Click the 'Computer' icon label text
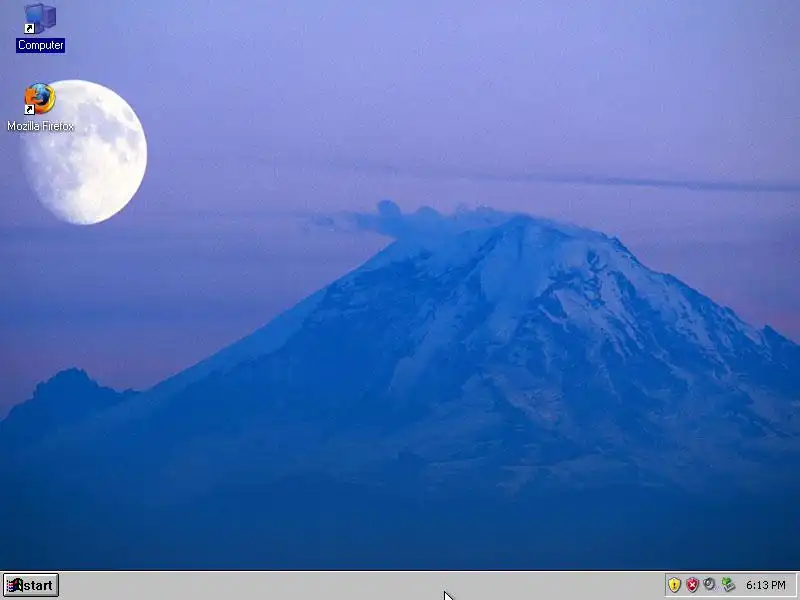 40,45
